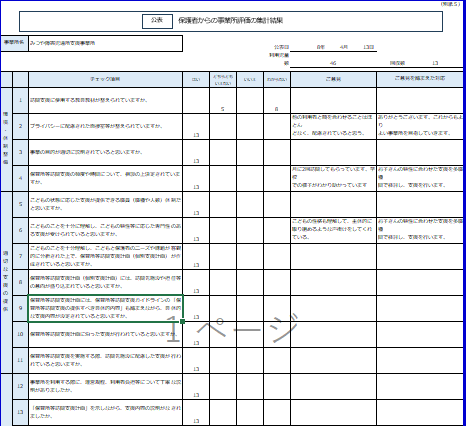Select the row number 12 cell
466x426 pixels.
pyautogui.click(x=21, y=386)
